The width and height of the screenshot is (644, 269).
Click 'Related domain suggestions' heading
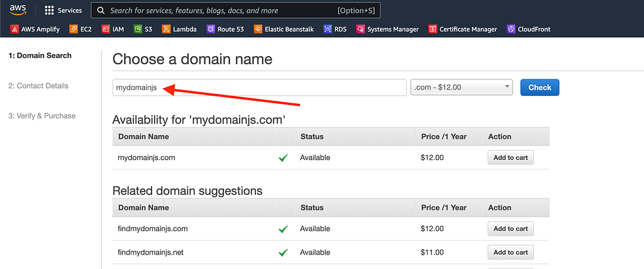(x=187, y=192)
